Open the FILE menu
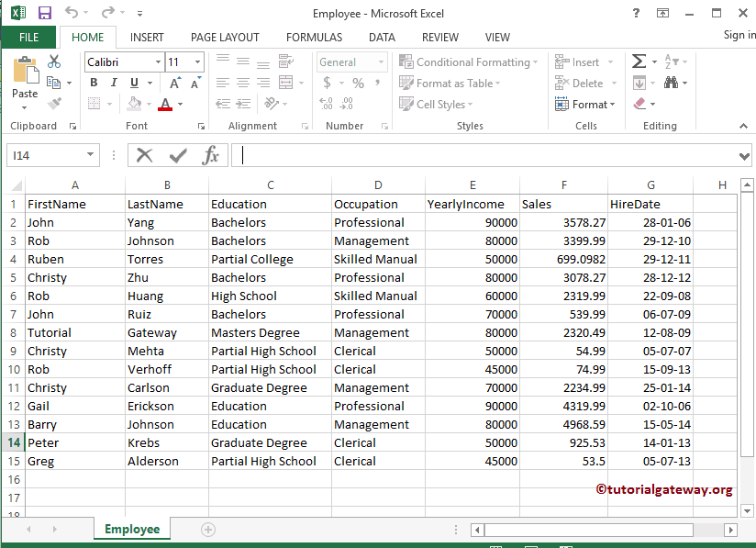Screen dimensions: 756x548 click(x=28, y=38)
